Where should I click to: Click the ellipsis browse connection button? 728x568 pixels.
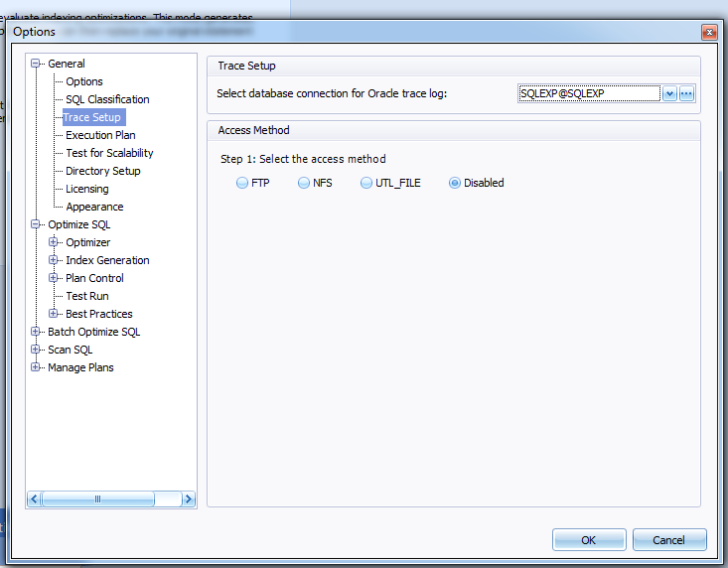pyautogui.click(x=686, y=93)
